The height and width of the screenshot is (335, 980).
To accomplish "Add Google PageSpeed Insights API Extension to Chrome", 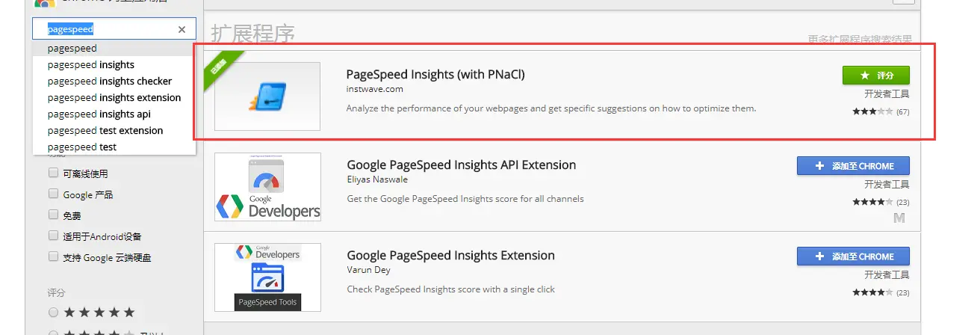I will click(x=853, y=166).
